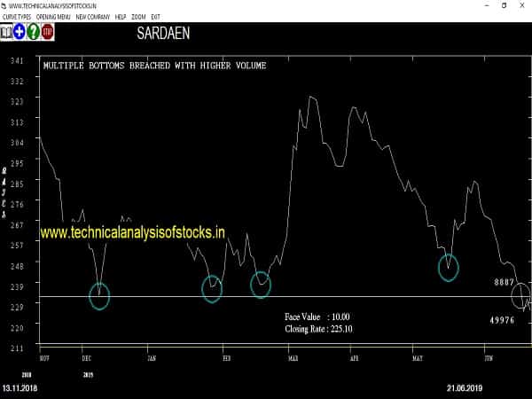The image size is (532, 399).
Task: Click the blue plus icon
Action: pos(19,33)
